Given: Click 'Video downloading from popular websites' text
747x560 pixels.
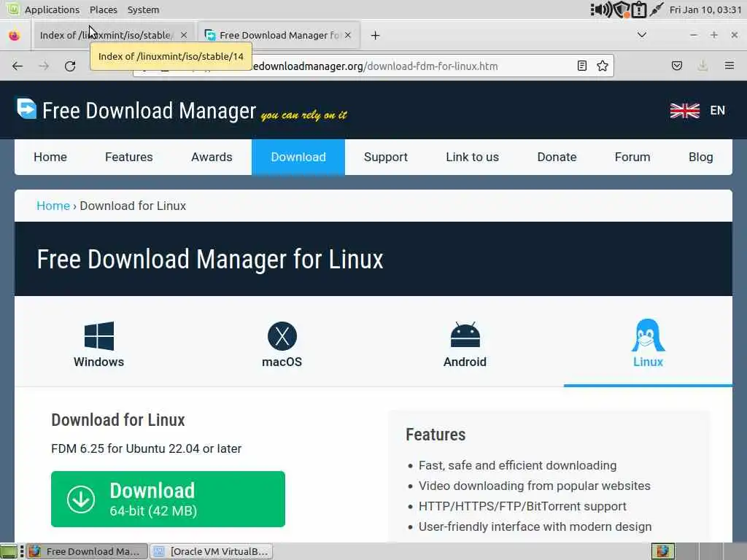Looking at the screenshot, I should 535,486.
